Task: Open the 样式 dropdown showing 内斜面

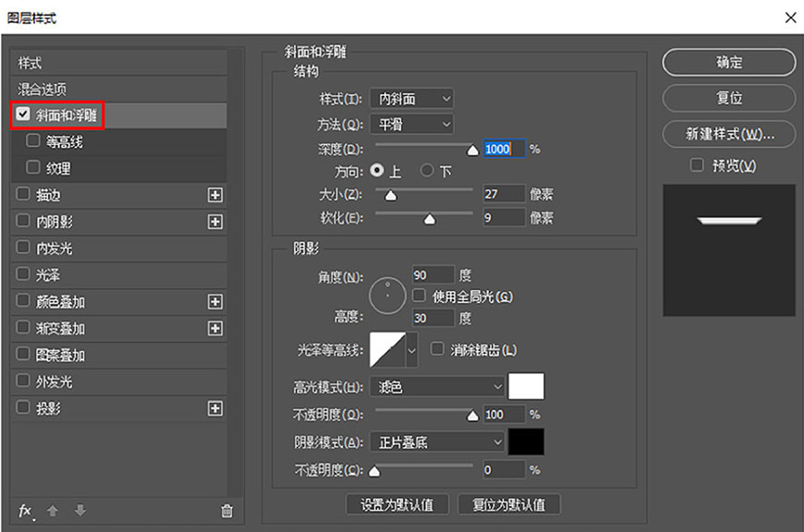Action: coord(411,99)
